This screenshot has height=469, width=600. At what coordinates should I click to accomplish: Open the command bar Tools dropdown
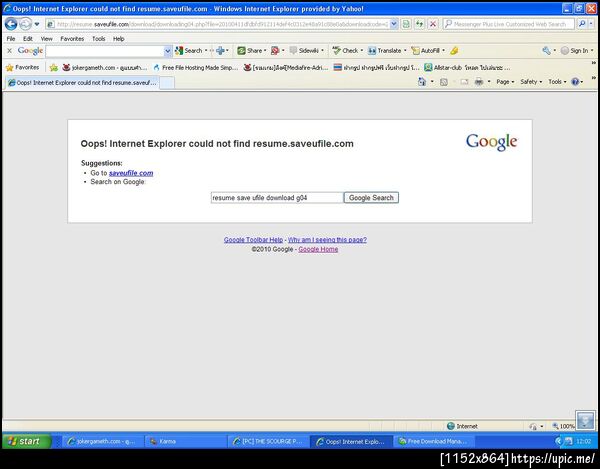pos(557,82)
